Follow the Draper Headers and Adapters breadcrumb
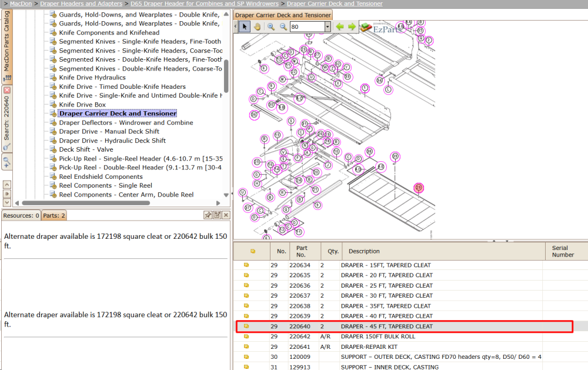This screenshot has height=370, width=588. (81, 4)
